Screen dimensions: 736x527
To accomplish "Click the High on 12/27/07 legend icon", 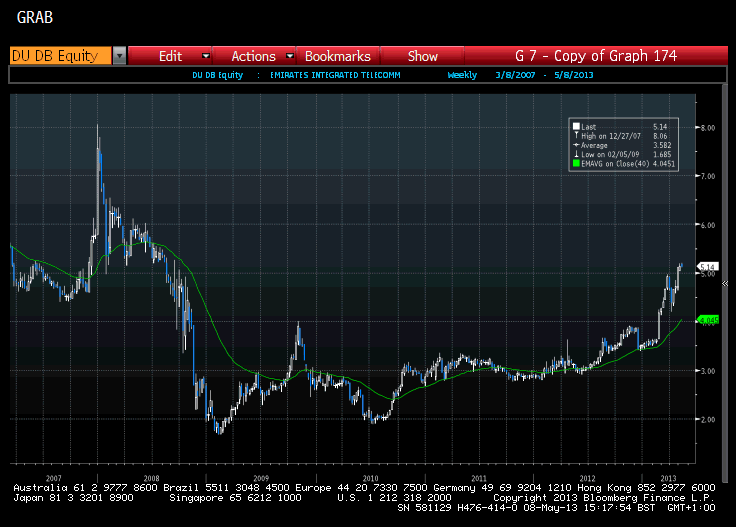I will click(x=576, y=135).
